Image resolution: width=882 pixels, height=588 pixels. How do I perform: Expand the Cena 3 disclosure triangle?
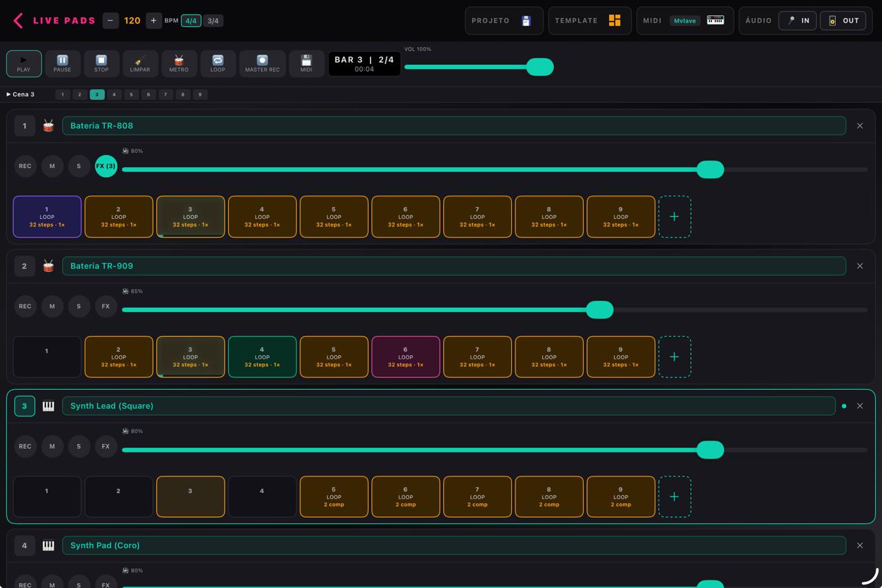pyautogui.click(x=8, y=94)
